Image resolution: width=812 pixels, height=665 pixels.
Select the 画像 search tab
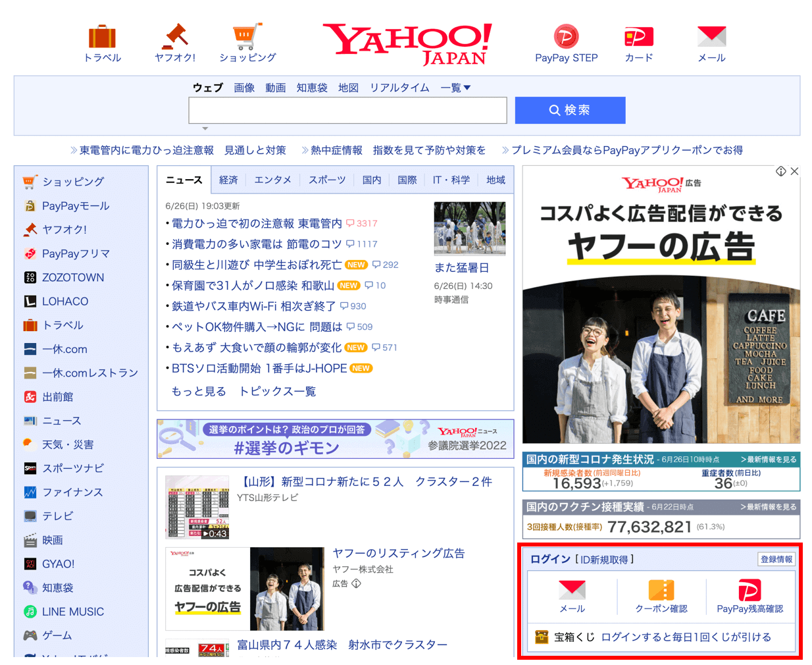[244, 88]
